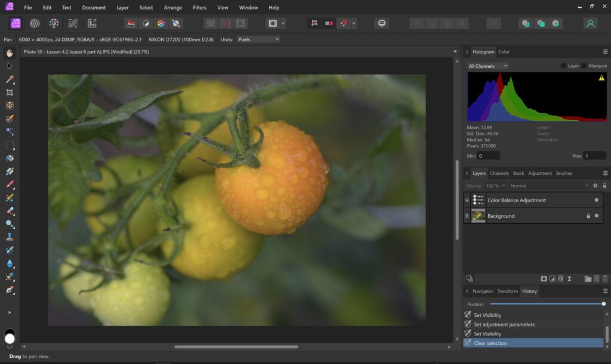Select the Set adjustment parameters history entry
The width and height of the screenshot is (611, 364).
[504, 325]
